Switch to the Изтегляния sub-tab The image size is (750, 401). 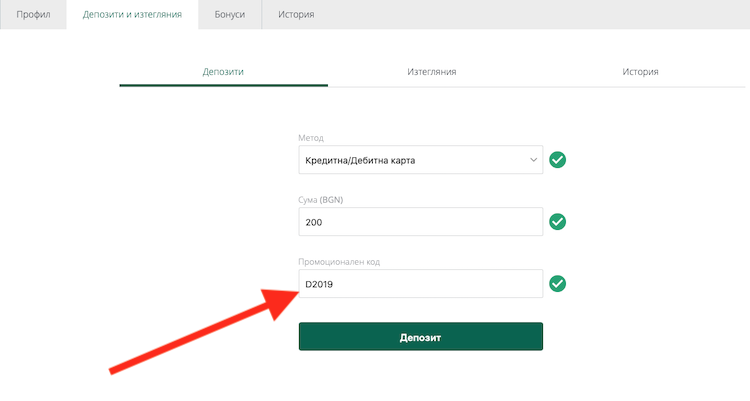(x=432, y=72)
